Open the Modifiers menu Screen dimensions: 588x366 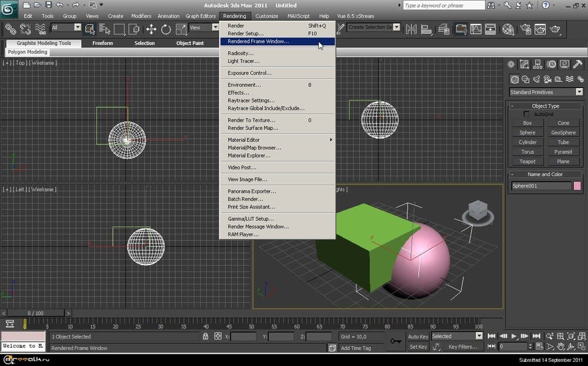tap(141, 16)
